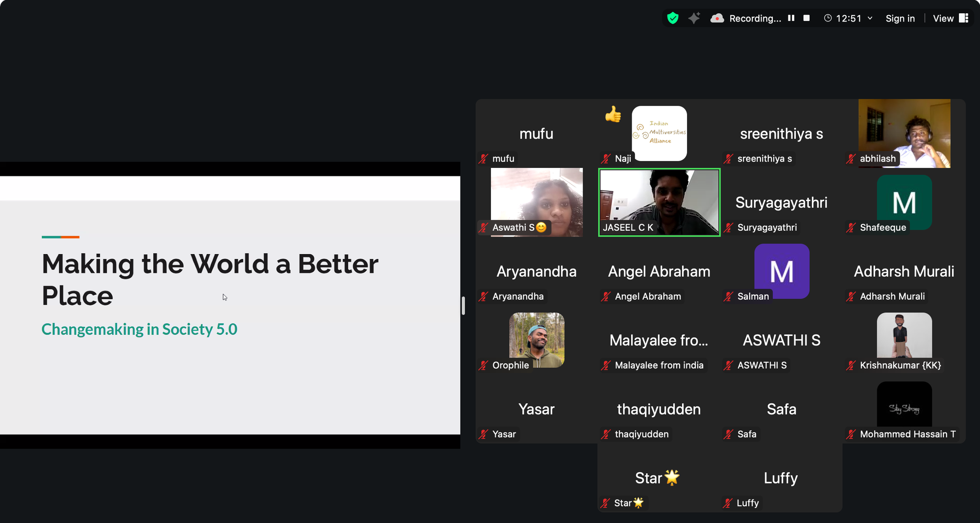Click the cloud recording icon
The image size is (980, 523).
[717, 18]
